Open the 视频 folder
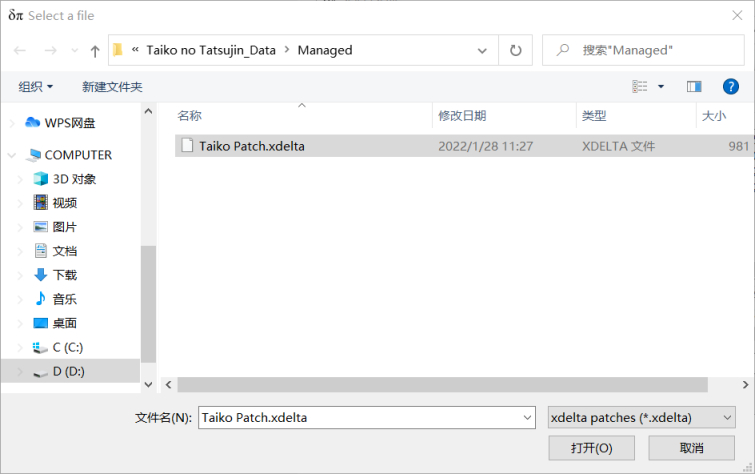The image size is (755, 474). [x=65, y=203]
